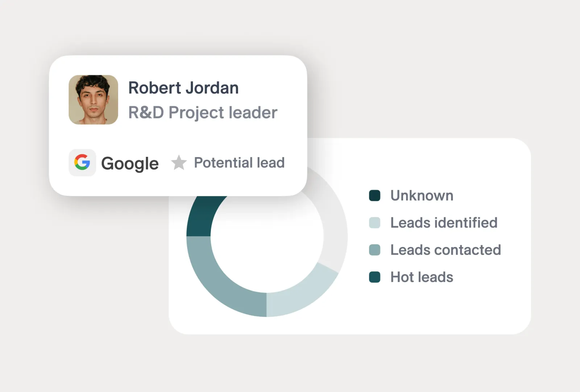Select the Unknown legend color square

pyautogui.click(x=374, y=195)
